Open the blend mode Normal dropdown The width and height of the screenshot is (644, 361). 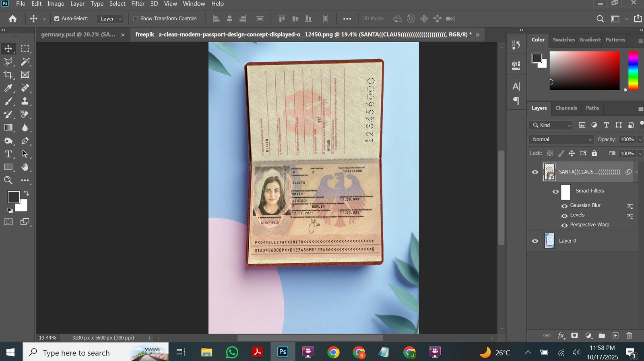coord(562,139)
